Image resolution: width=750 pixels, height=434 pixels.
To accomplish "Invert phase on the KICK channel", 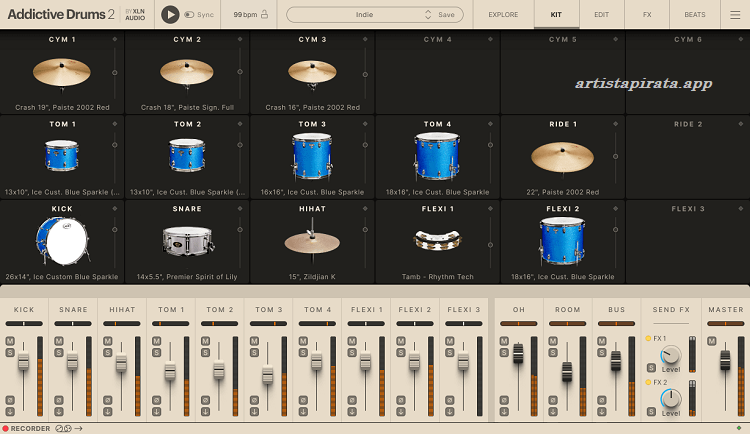I will point(10,400).
